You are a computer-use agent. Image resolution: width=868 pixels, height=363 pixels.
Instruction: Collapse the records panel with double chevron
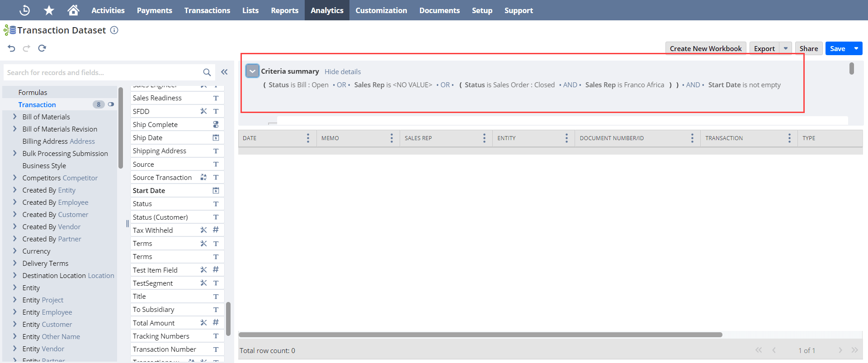224,72
